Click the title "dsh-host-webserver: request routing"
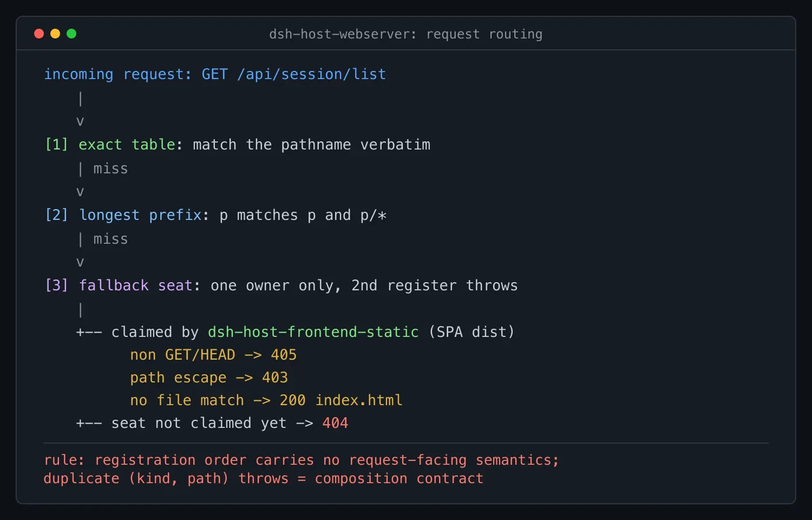This screenshot has height=520, width=812. [405, 34]
